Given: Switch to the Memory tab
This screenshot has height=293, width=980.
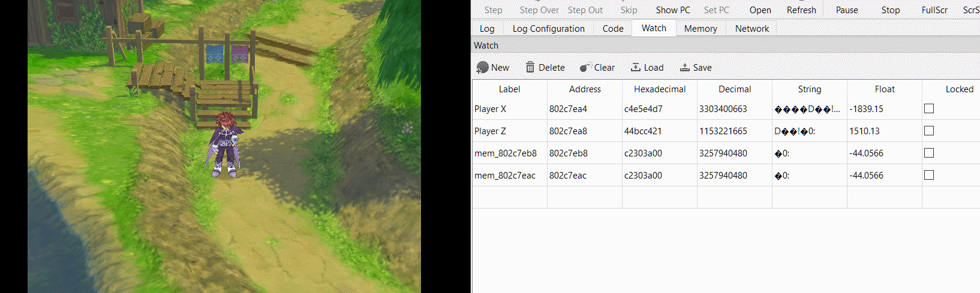Looking at the screenshot, I should point(701,29).
